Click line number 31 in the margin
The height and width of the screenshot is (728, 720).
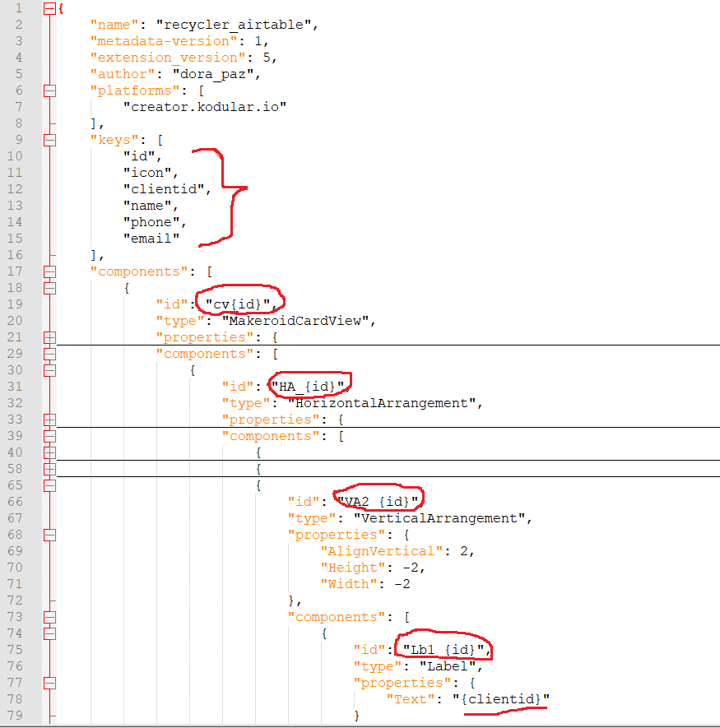(15, 387)
